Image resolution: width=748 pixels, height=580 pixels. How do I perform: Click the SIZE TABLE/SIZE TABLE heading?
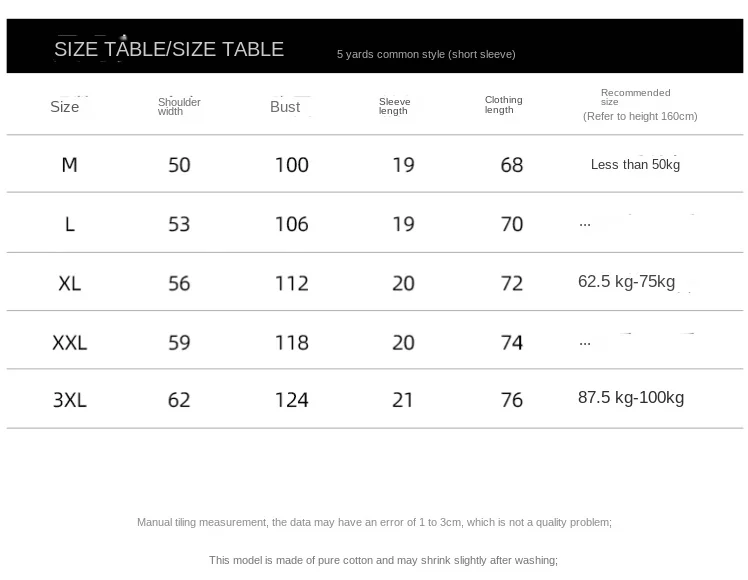tap(169, 49)
